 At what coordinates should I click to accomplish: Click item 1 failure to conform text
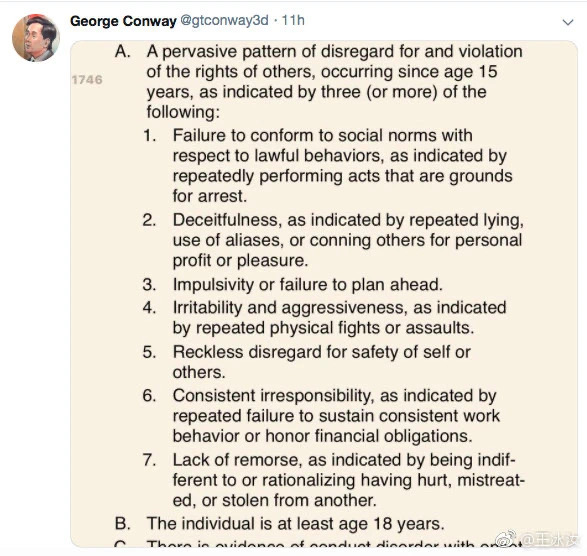[x=342, y=166]
